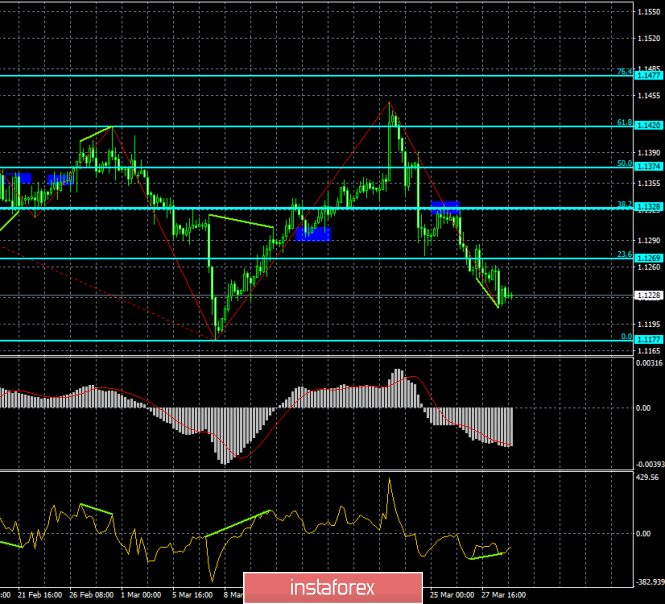Click the 1.1550 price scale label
This screenshot has height=604, width=665.
647,12
